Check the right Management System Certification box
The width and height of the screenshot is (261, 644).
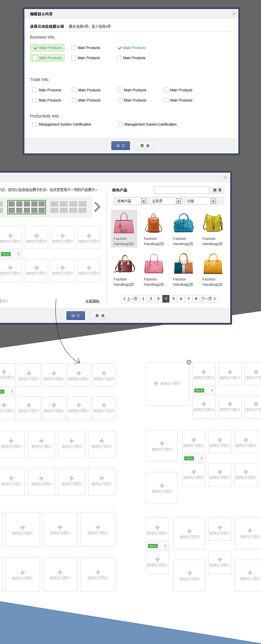(x=120, y=124)
